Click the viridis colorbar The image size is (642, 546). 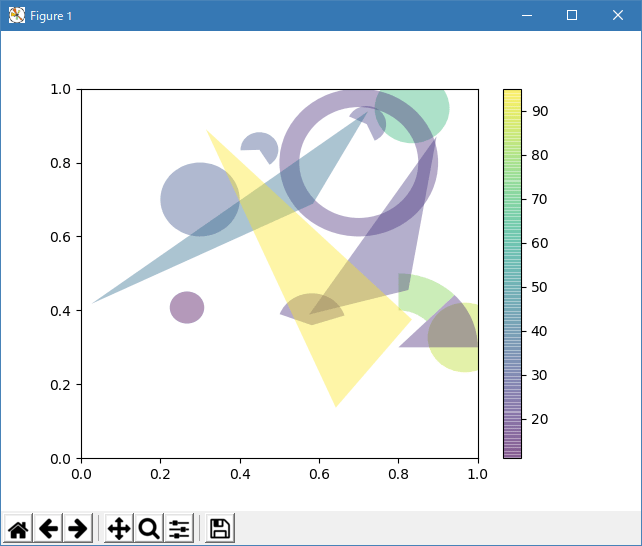point(512,273)
